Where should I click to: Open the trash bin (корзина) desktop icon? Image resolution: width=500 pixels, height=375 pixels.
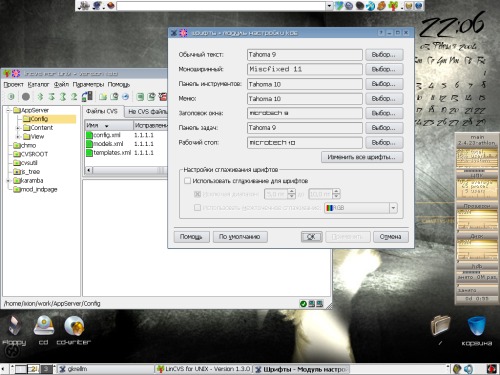pos(477,331)
